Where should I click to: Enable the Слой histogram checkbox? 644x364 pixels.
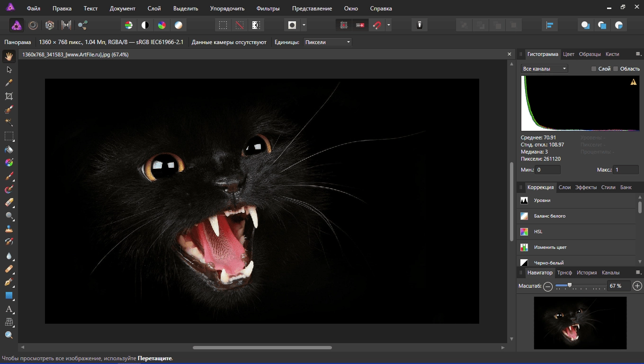[x=594, y=69]
